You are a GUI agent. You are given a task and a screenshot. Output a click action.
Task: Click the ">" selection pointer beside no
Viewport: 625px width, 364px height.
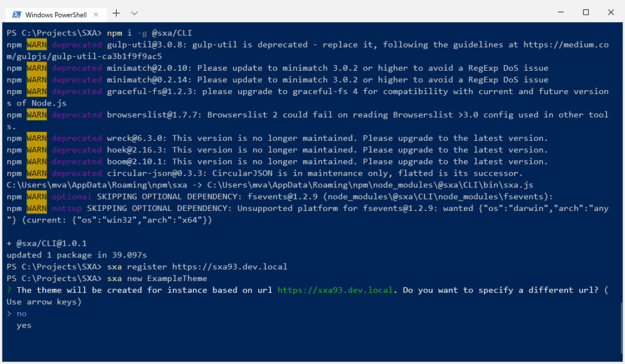click(9, 313)
